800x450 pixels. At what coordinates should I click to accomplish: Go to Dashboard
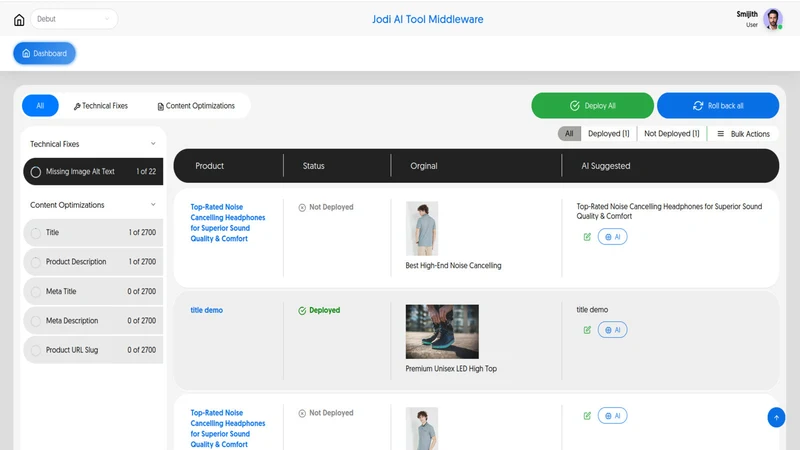click(x=44, y=53)
